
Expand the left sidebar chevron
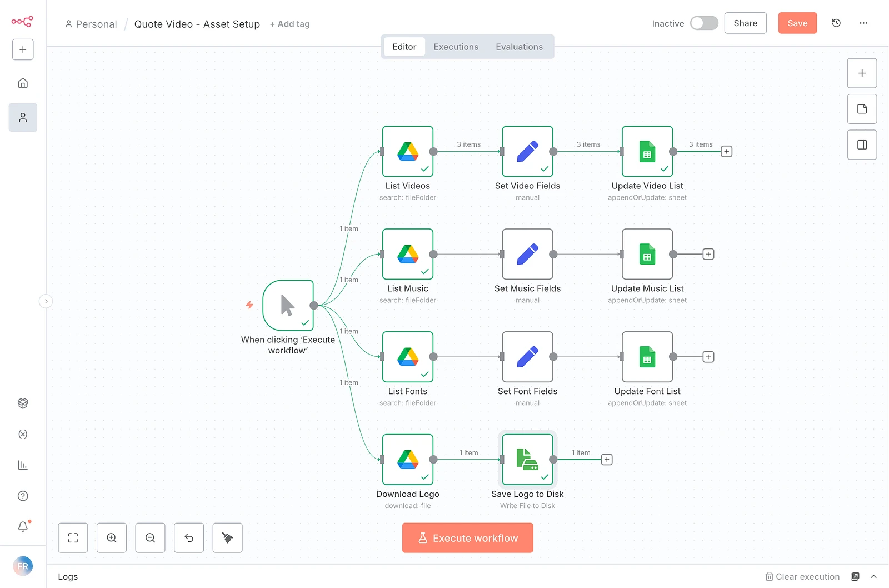(46, 301)
